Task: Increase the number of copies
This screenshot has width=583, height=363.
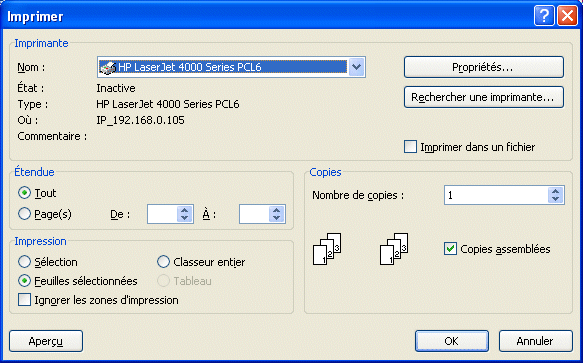Action: coord(555,191)
